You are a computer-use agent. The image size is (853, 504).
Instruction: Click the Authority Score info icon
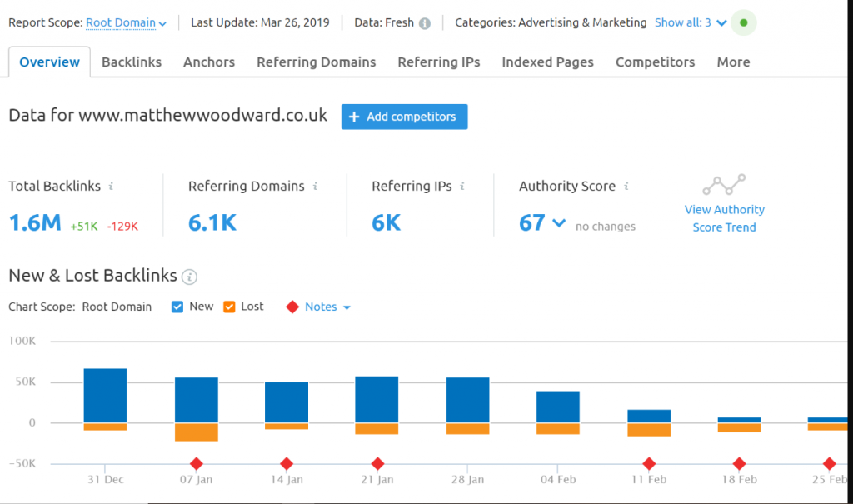tap(626, 187)
